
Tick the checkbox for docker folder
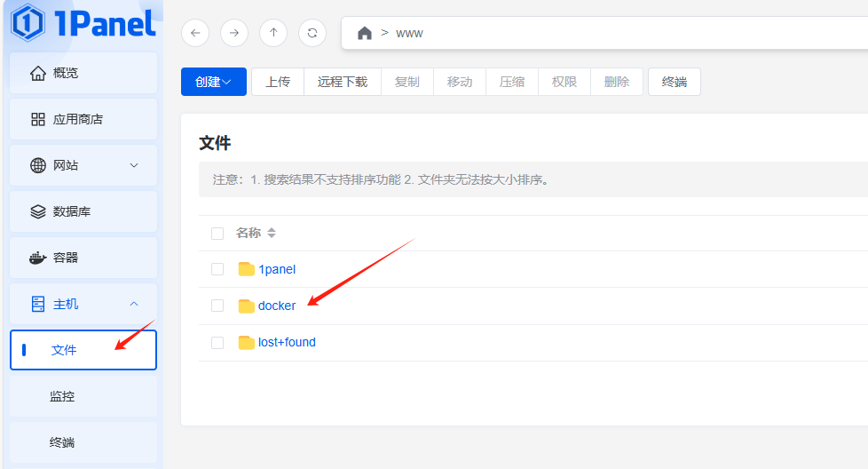pyautogui.click(x=217, y=306)
